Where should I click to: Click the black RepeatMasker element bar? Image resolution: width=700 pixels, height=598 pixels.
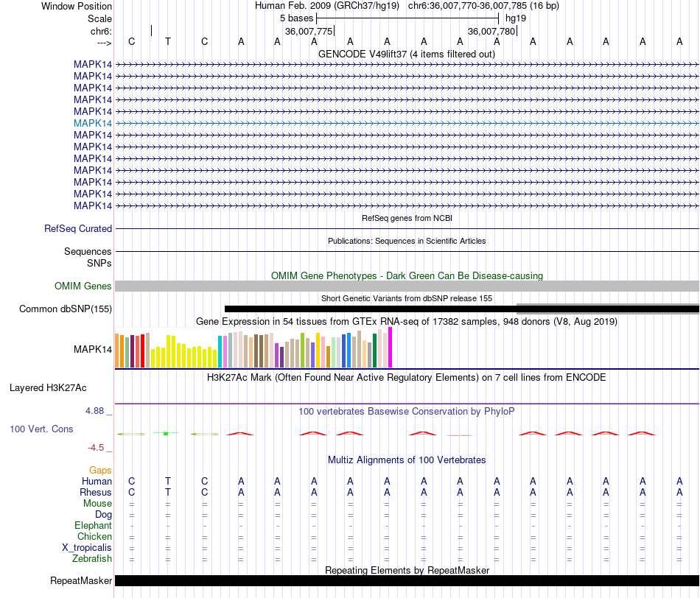click(407, 580)
